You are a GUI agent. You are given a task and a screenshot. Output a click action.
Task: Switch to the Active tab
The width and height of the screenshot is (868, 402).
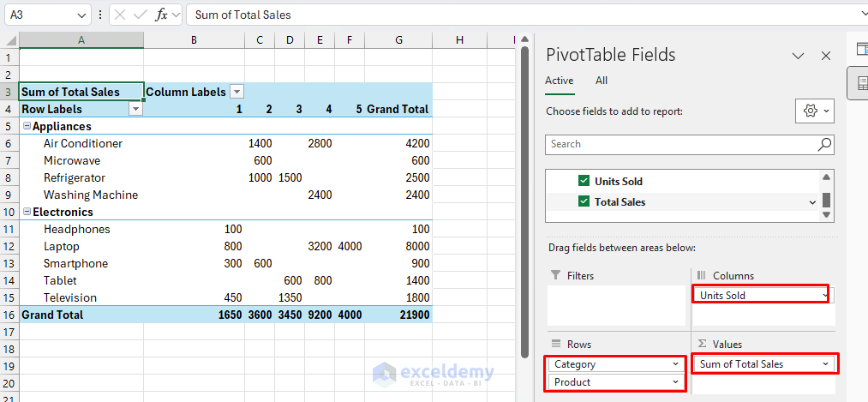(x=560, y=81)
